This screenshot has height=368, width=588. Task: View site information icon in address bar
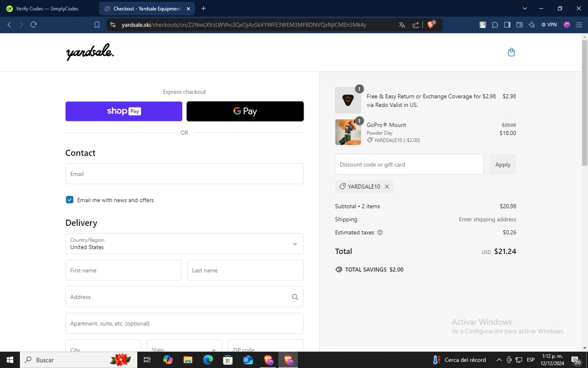click(x=113, y=25)
